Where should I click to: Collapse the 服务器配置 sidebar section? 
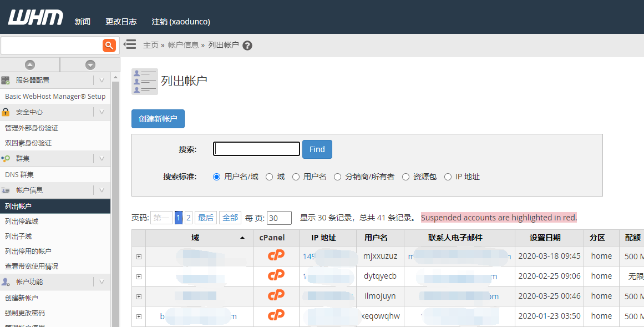pyautogui.click(x=102, y=80)
